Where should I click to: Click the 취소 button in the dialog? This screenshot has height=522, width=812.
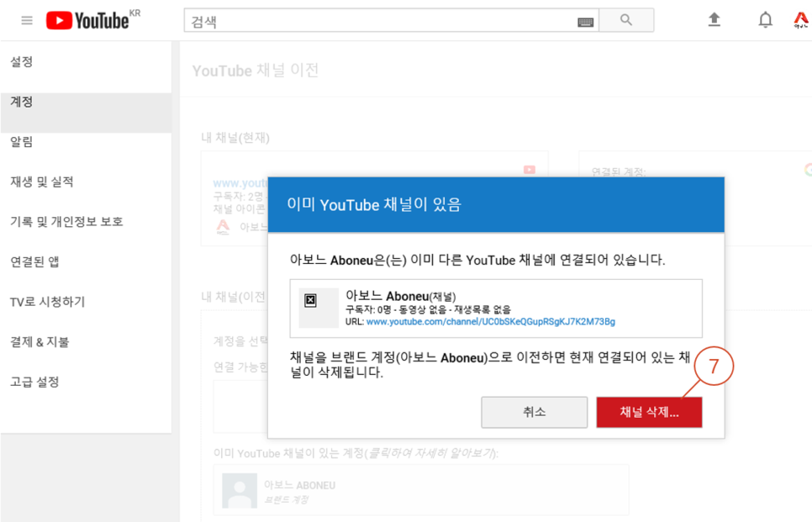(x=535, y=412)
